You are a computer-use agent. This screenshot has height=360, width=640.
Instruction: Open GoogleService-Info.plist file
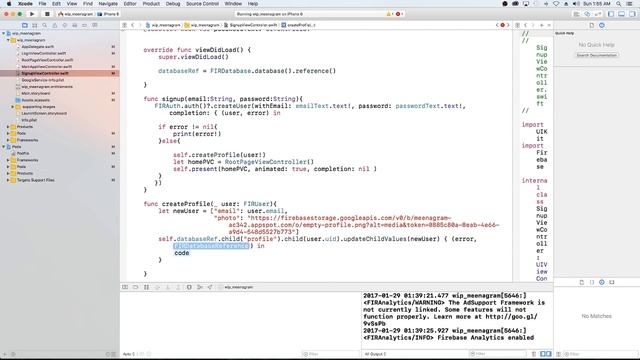43,80
